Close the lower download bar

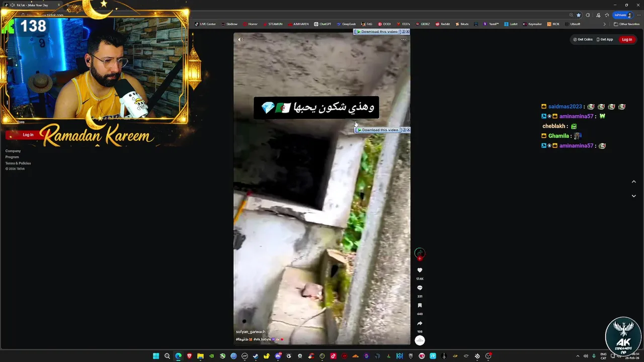point(408,130)
